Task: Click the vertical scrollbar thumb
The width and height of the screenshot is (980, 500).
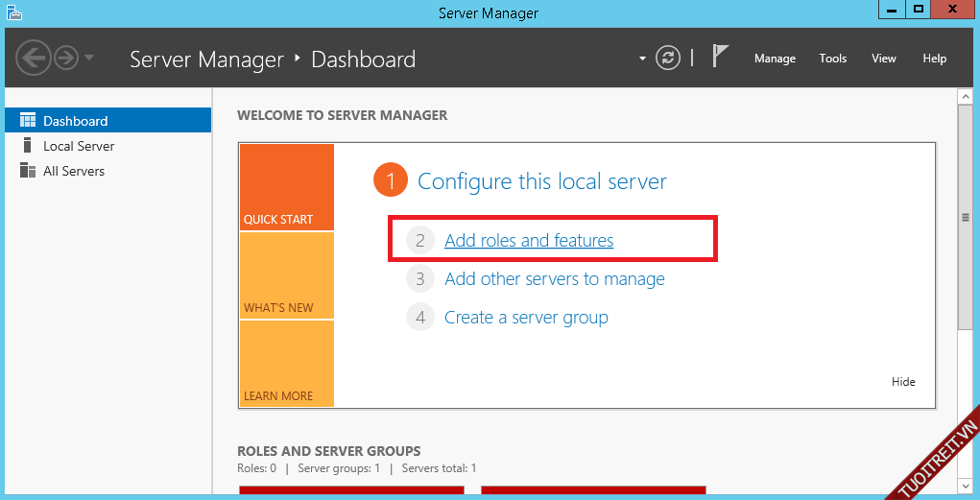Action: pyautogui.click(x=966, y=218)
